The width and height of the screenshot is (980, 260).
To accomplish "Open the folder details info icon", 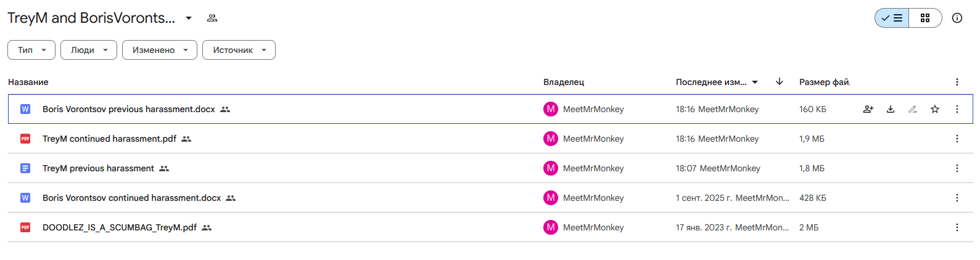I will 957,18.
